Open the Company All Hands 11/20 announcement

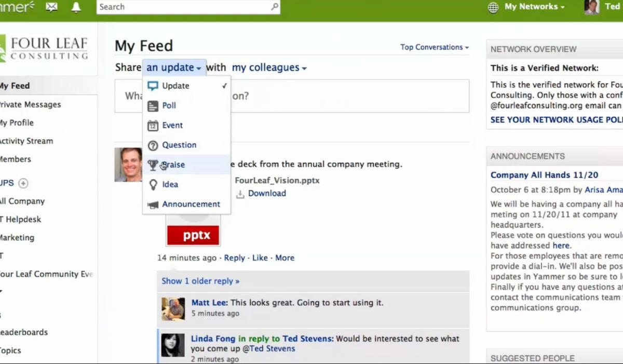pos(544,175)
